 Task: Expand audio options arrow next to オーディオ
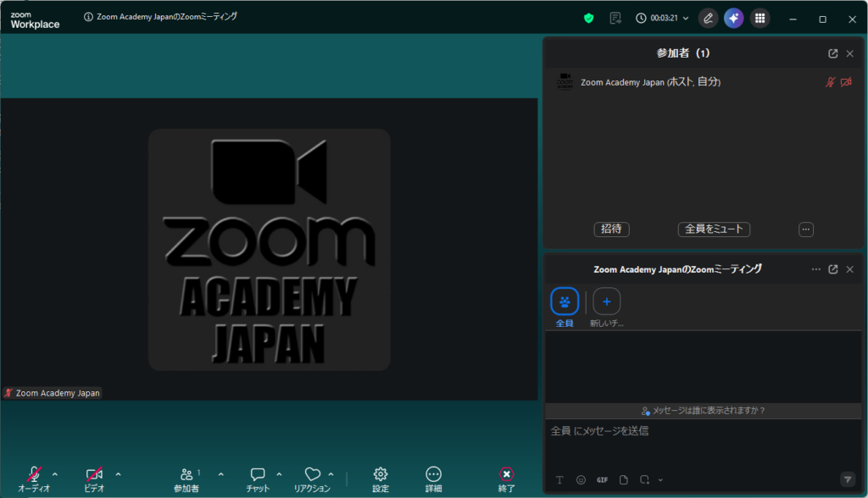(55, 474)
